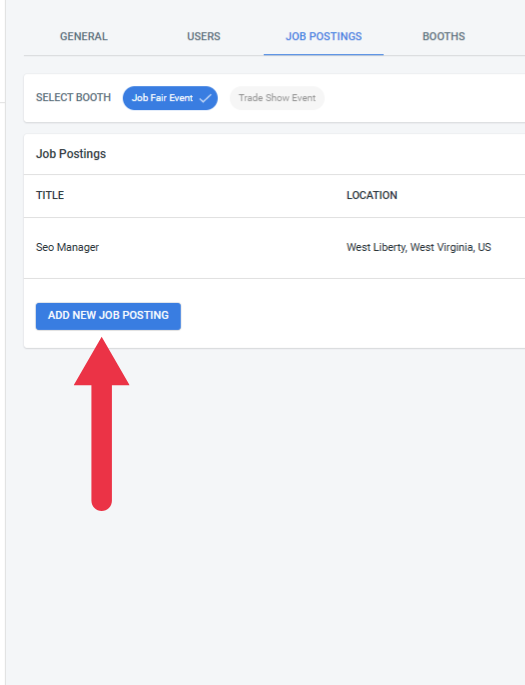Click the blue underline beneath JOB POSTINGS tab

[x=324, y=55]
